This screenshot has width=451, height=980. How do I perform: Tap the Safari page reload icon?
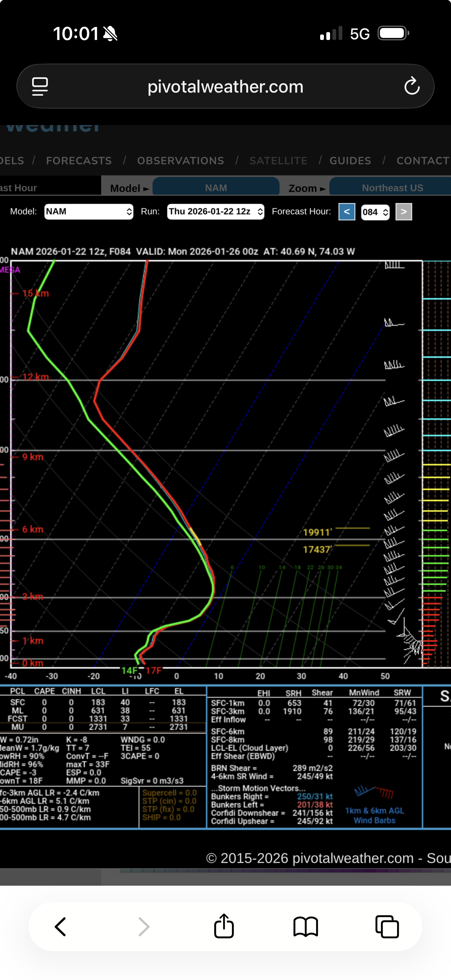(411, 86)
